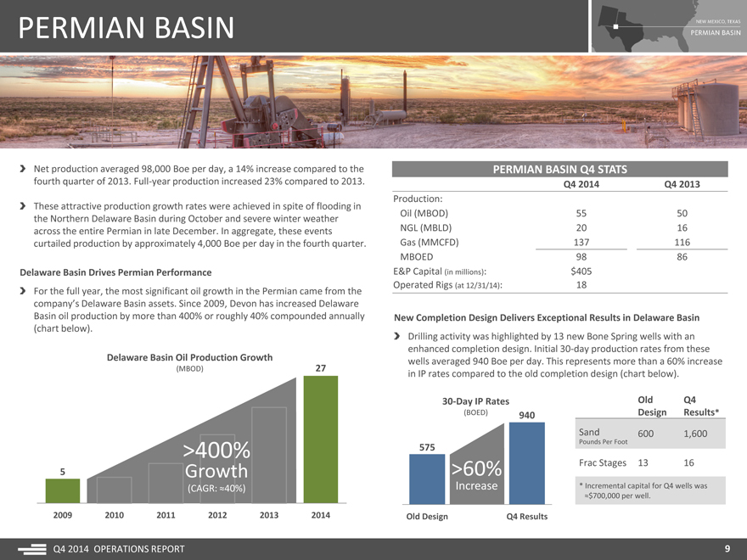Select the chevron bullet before 'For the full year'

click(22, 291)
